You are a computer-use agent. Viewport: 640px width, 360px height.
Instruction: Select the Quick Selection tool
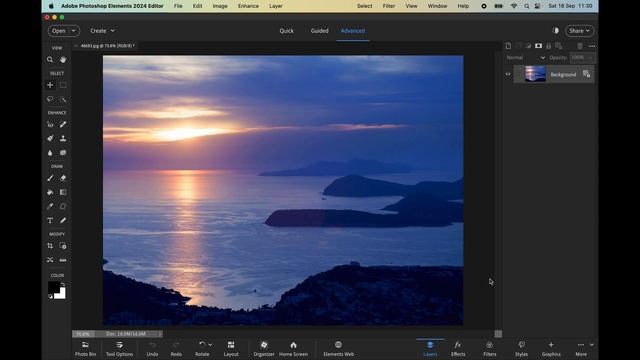(63, 99)
